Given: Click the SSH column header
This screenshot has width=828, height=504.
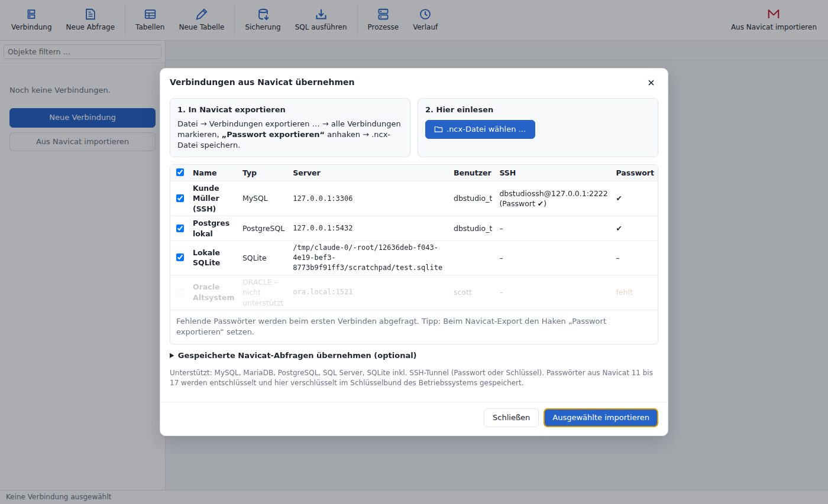Looking at the screenshot, I should [x=507, y=173].
